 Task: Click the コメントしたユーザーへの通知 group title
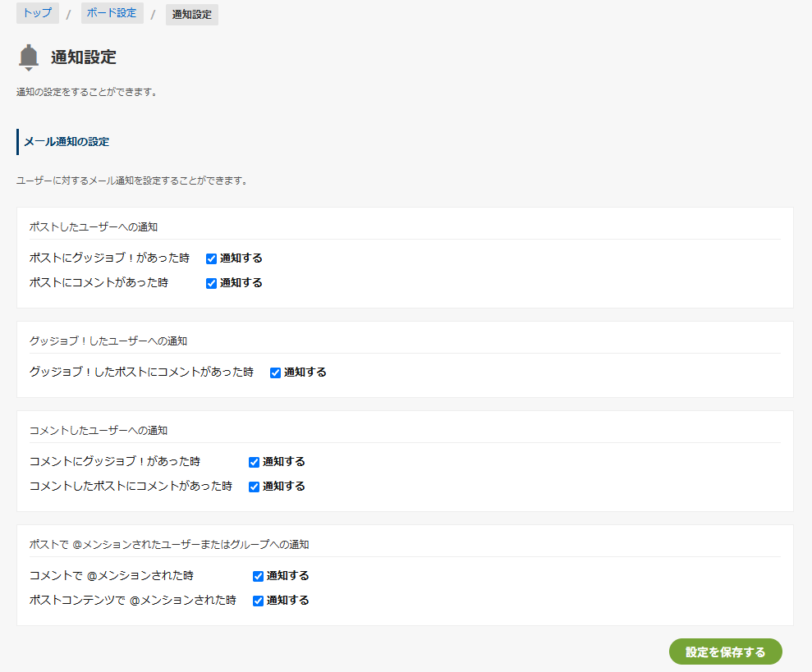tap(99, 430)
